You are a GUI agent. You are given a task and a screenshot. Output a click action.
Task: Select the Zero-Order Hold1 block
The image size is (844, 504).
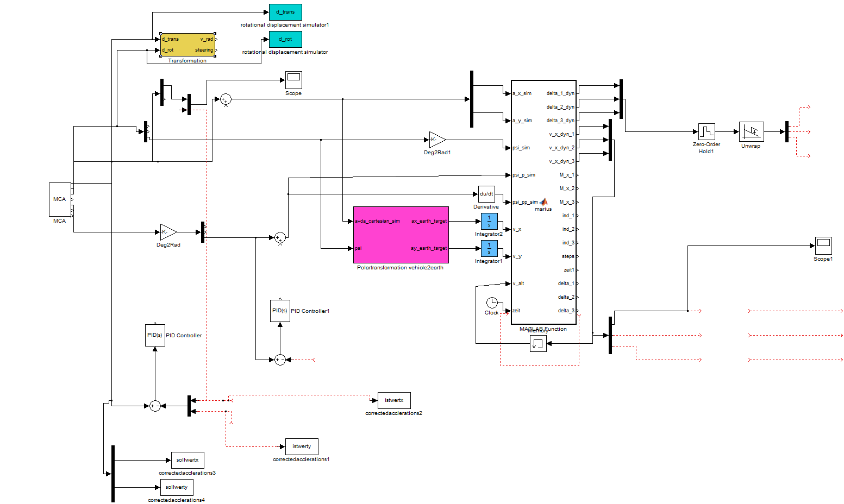(x=707, y=131)
